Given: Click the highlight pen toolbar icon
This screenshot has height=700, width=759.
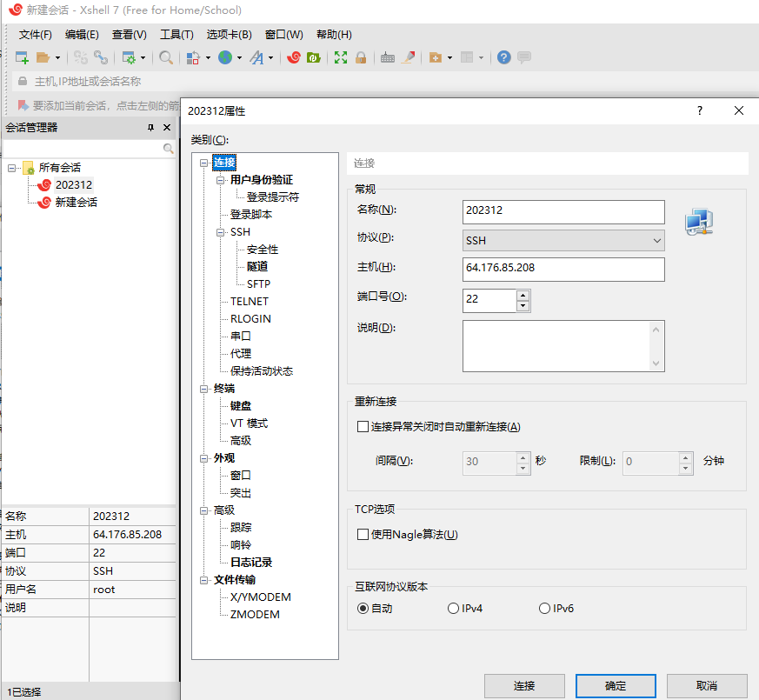Looking at the screenshot, I should pyautogui.click(x=409, y=57).
